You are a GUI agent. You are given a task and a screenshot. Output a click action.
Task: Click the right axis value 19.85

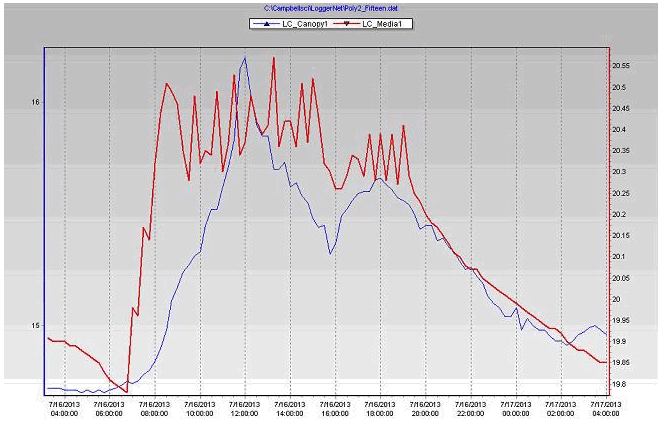point(621,363)
